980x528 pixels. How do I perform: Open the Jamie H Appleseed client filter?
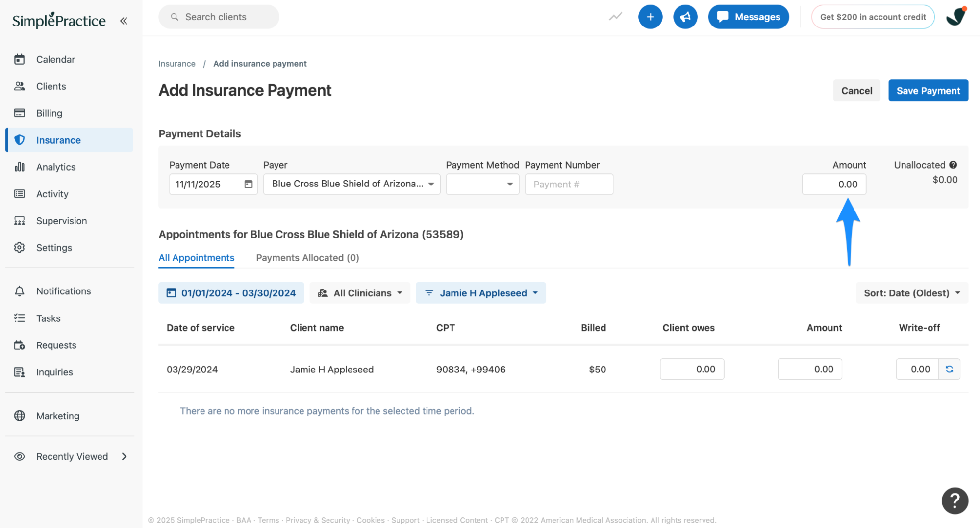[480, 293]
